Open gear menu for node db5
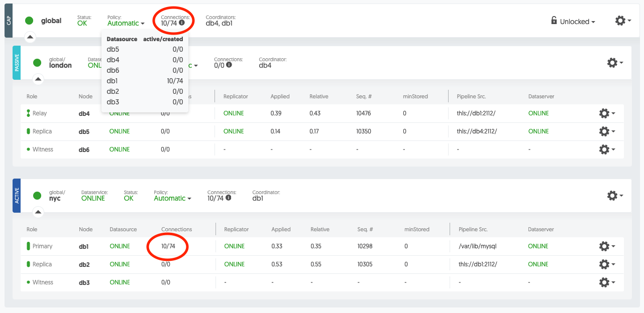Image resolution: width=644 pixels, height=313 pixels. coord(607,131)
